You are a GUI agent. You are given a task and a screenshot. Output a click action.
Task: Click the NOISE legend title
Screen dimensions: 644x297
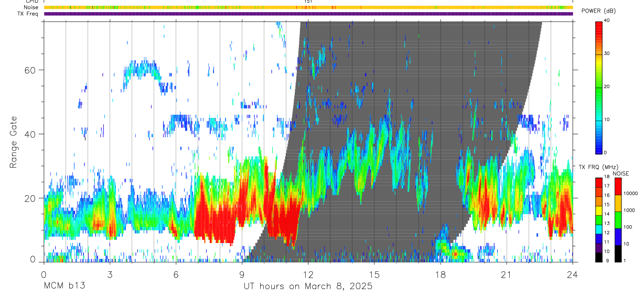point(621,173)
